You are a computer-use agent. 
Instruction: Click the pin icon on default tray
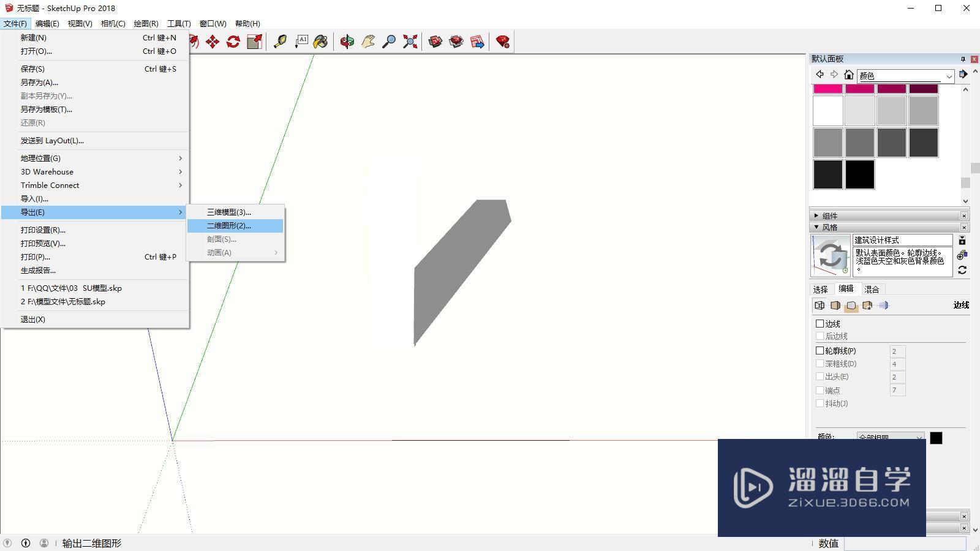pos(963,59)
